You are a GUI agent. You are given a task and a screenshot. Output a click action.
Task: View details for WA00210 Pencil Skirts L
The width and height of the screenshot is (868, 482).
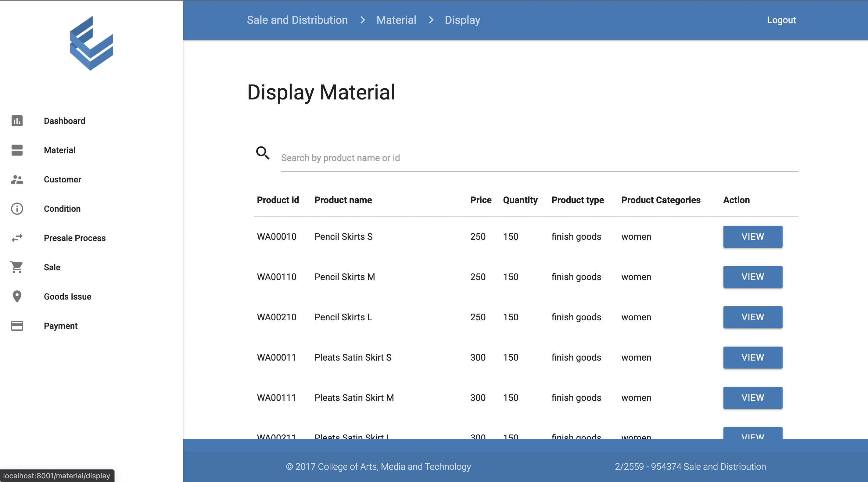(x=753, y=317)
